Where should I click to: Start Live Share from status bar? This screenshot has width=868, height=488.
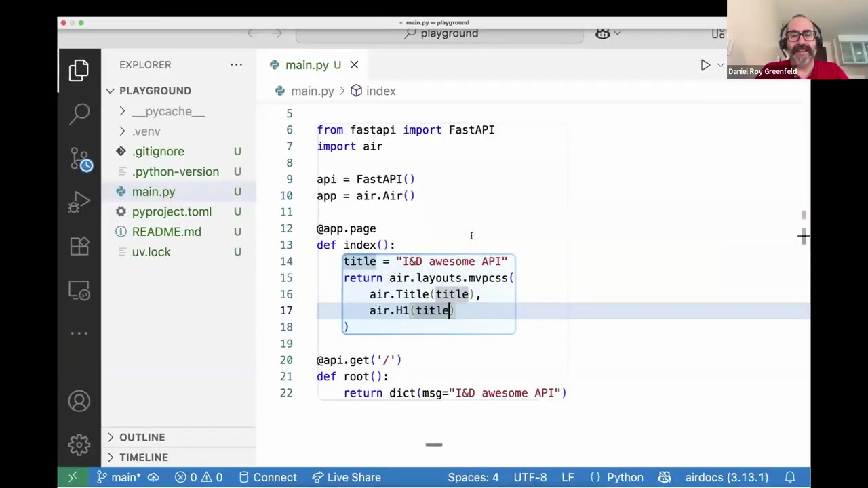click(346, 477)
